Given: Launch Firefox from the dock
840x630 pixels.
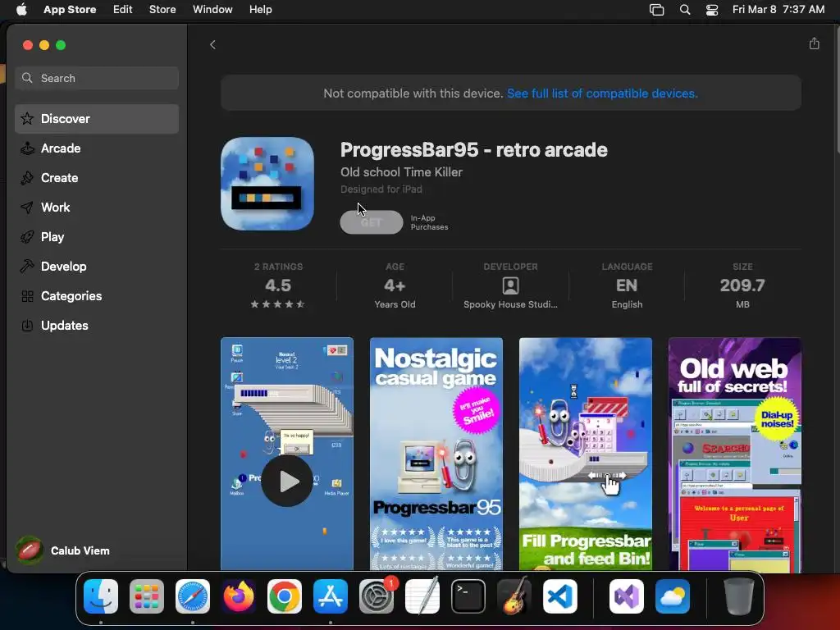Looking at the screenshot, I should pos(239,596).
